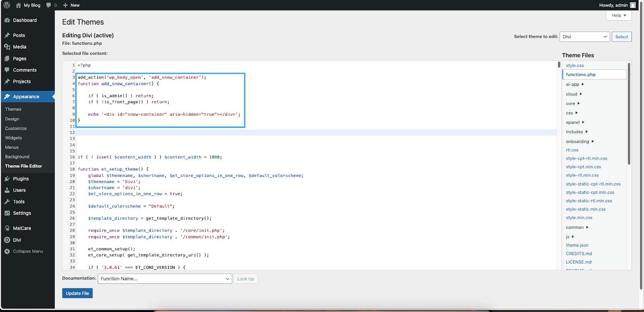This screenshot has width=644, height=312.
Task: Click the Tools wrench icon
Action: click(x=7, y=202)
